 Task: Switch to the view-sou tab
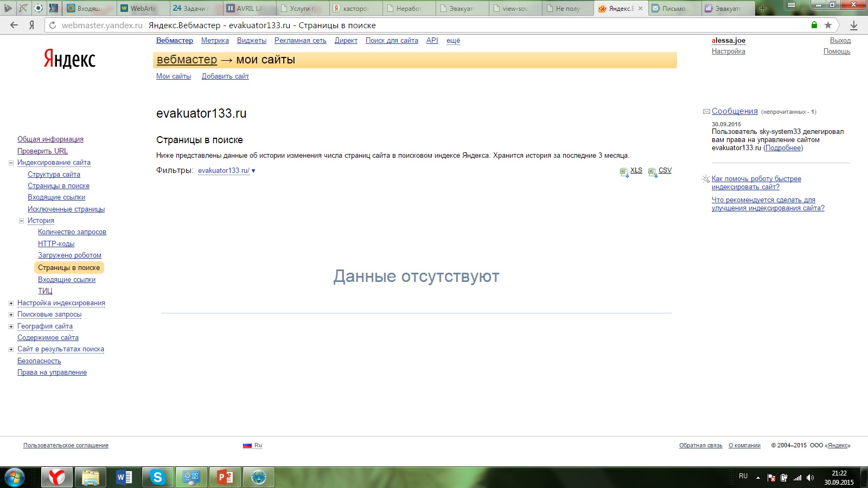click(515, 9)
